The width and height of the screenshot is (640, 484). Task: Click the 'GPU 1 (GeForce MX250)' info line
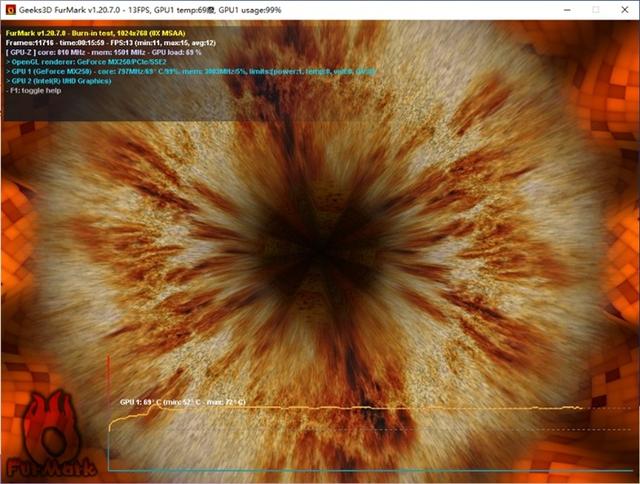click(x=191, y=71)
